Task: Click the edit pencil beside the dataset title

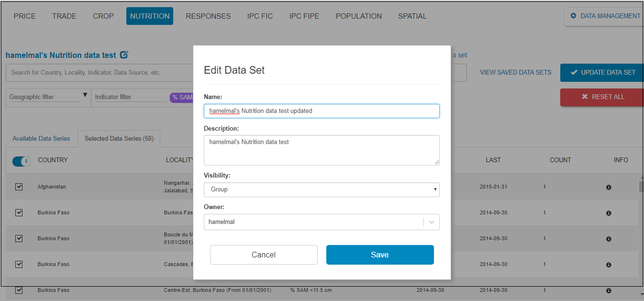Action: 124,55
